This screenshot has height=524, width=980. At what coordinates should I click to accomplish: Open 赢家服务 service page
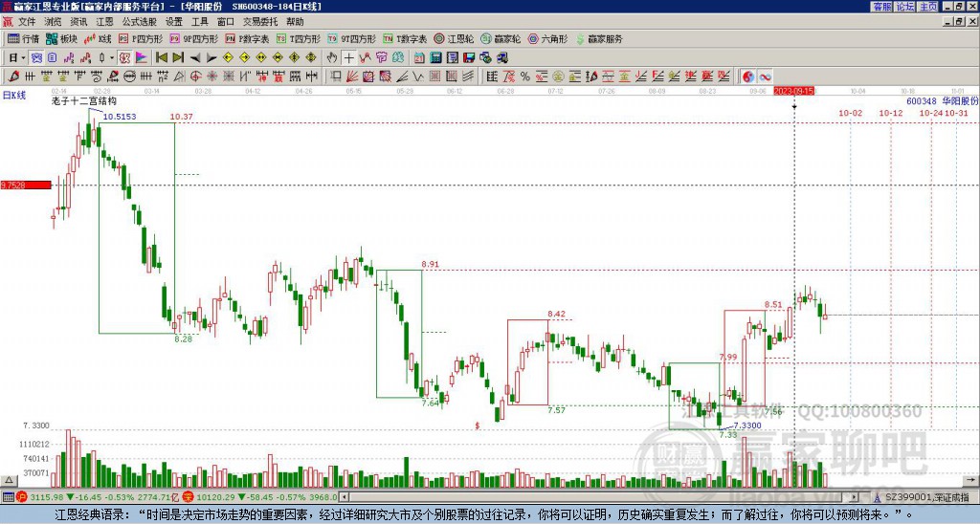pyautogui.click(x=599, y=38)
